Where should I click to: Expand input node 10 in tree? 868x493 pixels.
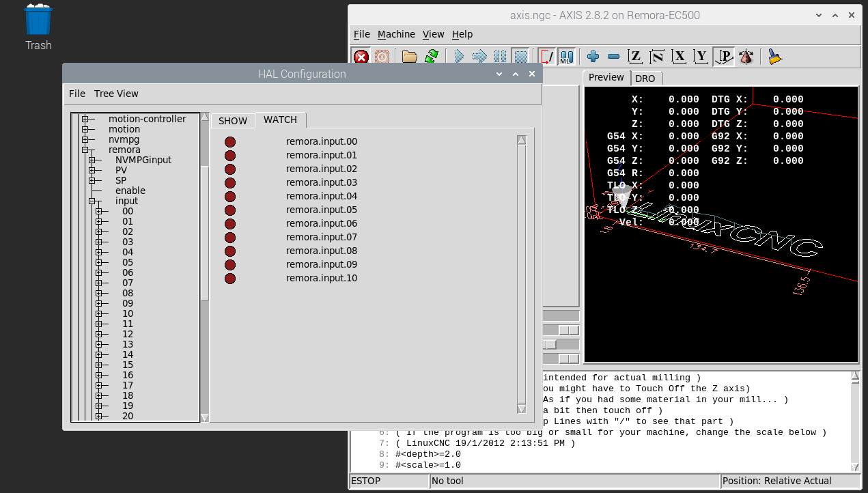pyautogui.click(x=99, y=314)
